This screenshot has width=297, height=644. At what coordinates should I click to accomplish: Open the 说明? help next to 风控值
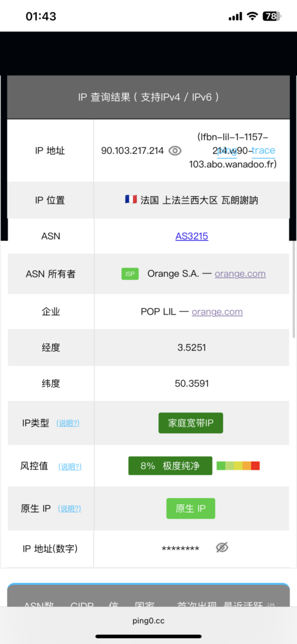70,467
